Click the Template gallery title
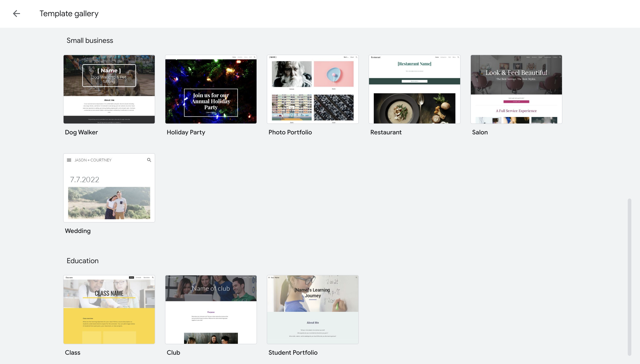This screenshot has width=640, height=364. pos(69,14)
